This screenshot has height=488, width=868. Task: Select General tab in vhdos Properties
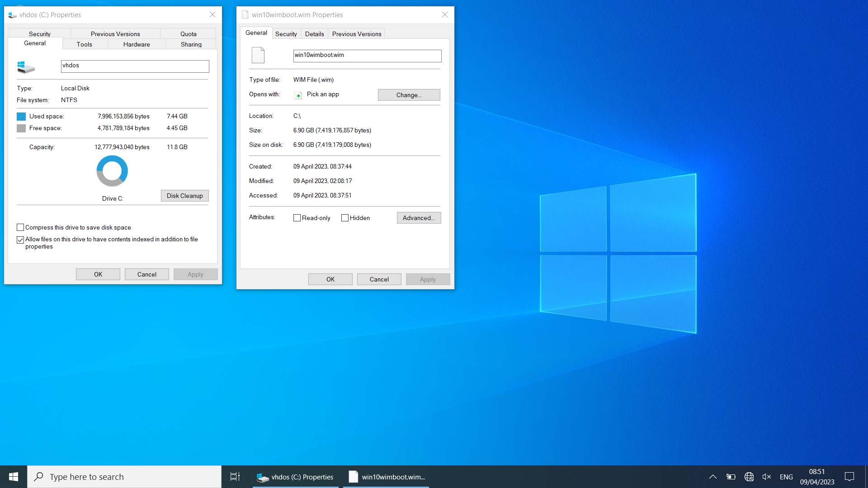(35, 43)
